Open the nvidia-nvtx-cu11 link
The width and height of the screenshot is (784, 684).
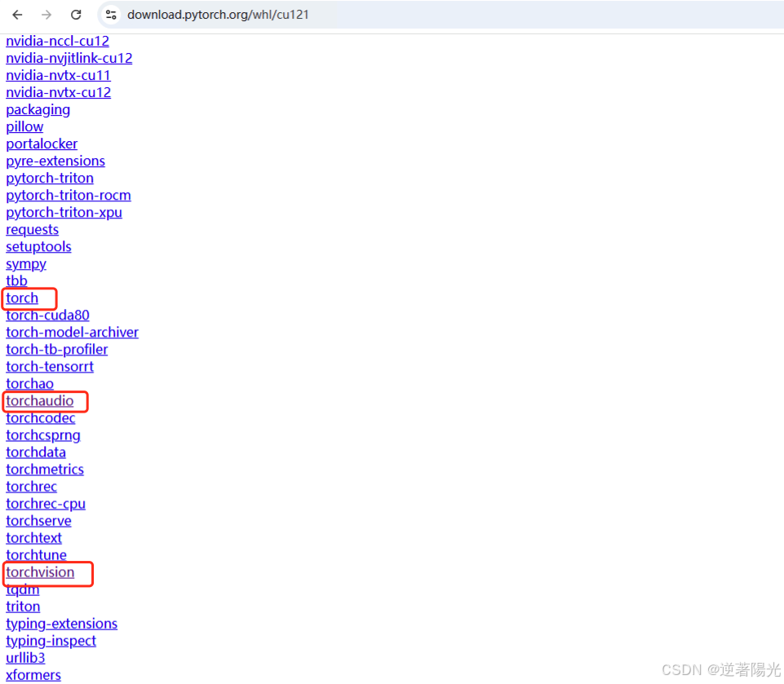[x=58, y=76]
